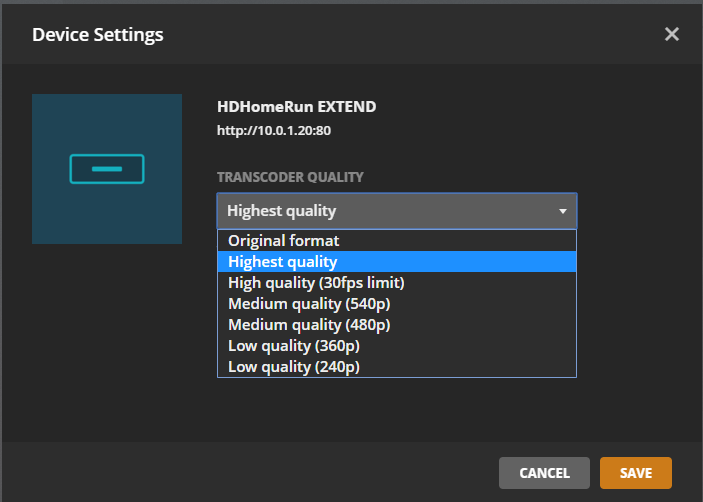This screenshot has height=502, width=703.
Task: Click the device address http://10.0.1.20:80
Action: (274, 130)
